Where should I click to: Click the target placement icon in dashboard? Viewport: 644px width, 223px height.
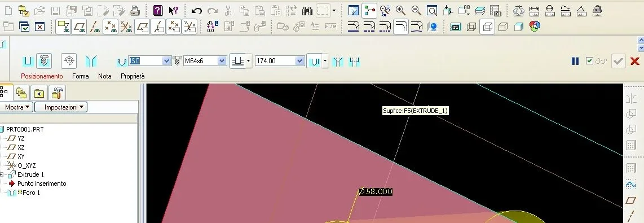coord(69,61)
